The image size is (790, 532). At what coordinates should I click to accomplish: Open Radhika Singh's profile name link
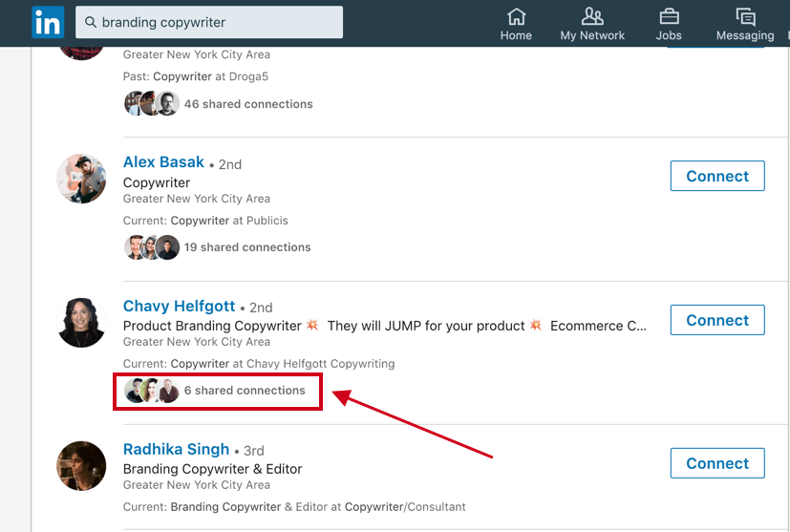pyautogui.click(x=176, y=449)
